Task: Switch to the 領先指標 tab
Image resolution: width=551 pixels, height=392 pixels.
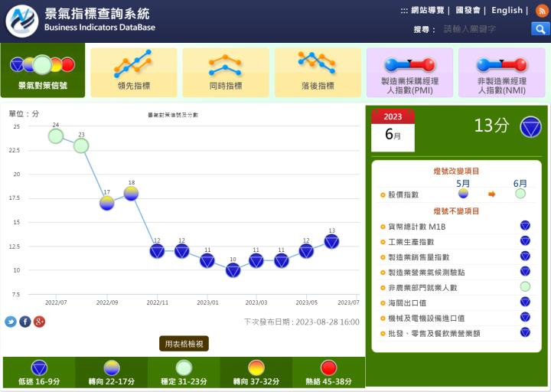Action: 134,73
